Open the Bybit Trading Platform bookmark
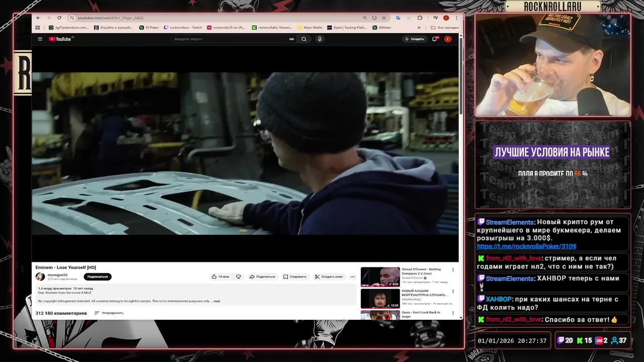Screen dimensions: 644x362 (x=347, y=28)
